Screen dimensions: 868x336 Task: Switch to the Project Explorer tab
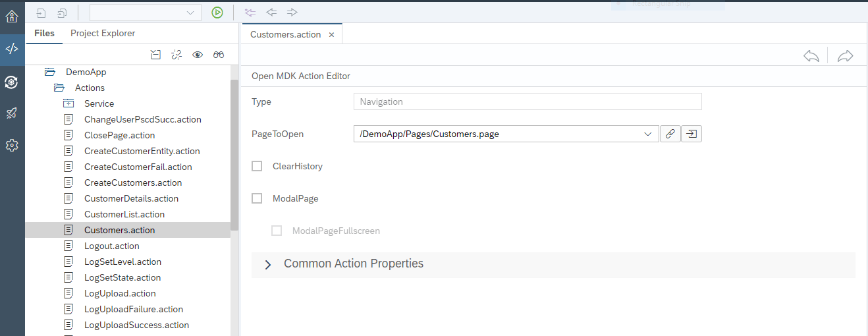click(103, 33)
